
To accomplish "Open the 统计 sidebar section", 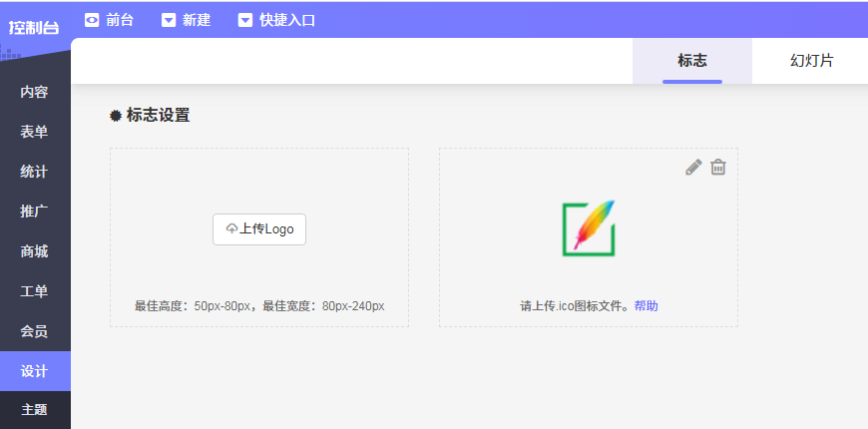I will [35, 172].
